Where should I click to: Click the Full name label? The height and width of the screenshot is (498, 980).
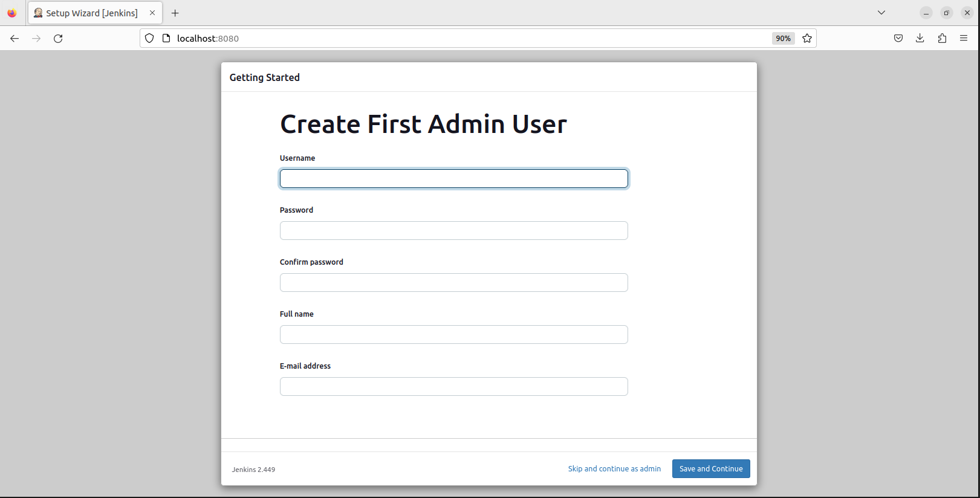297,314
